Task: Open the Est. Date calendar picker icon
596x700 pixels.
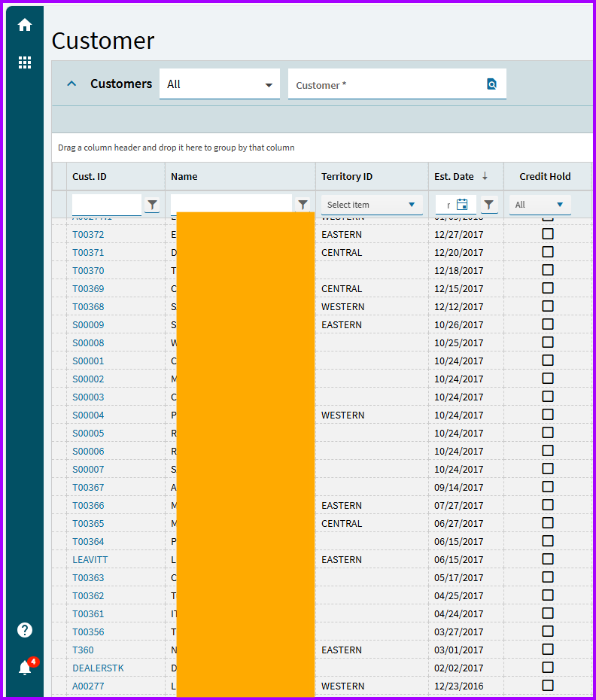Action: 462,205
